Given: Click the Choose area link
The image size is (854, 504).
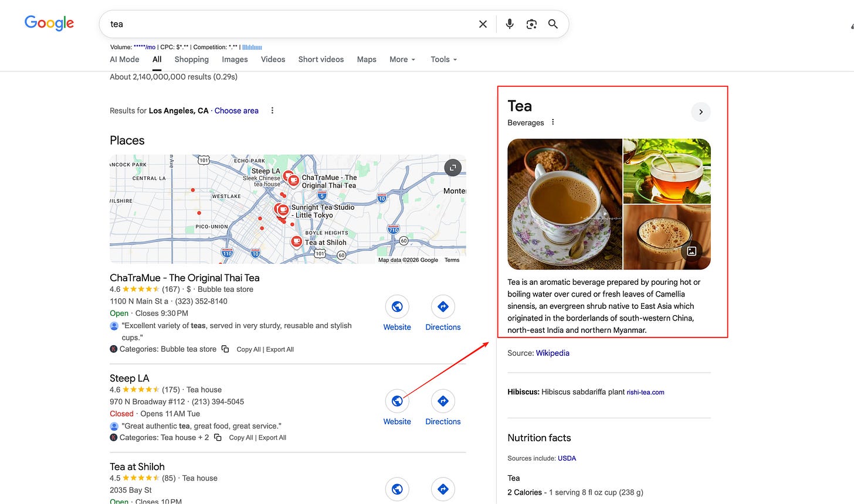Looking at the screenshot, I should [x=236, y=111].
